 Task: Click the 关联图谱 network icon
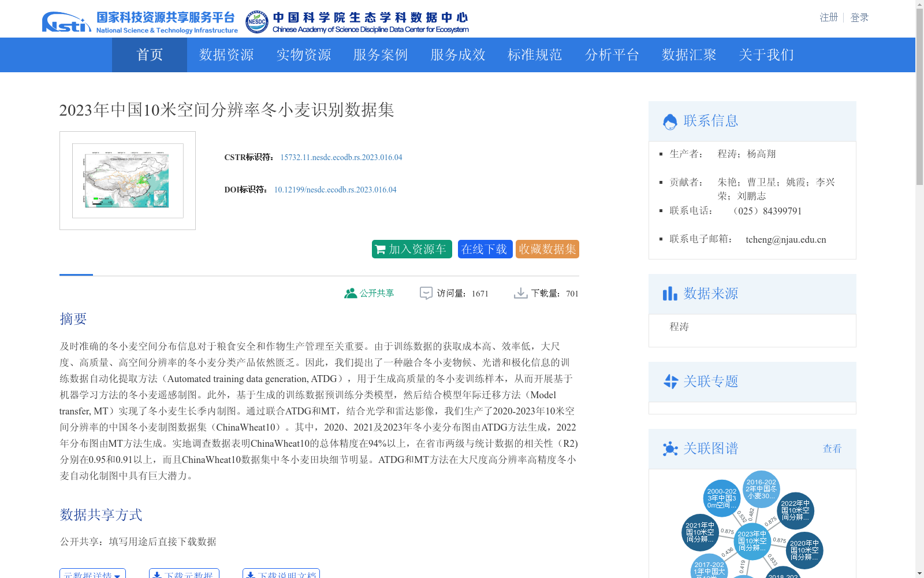670,449
